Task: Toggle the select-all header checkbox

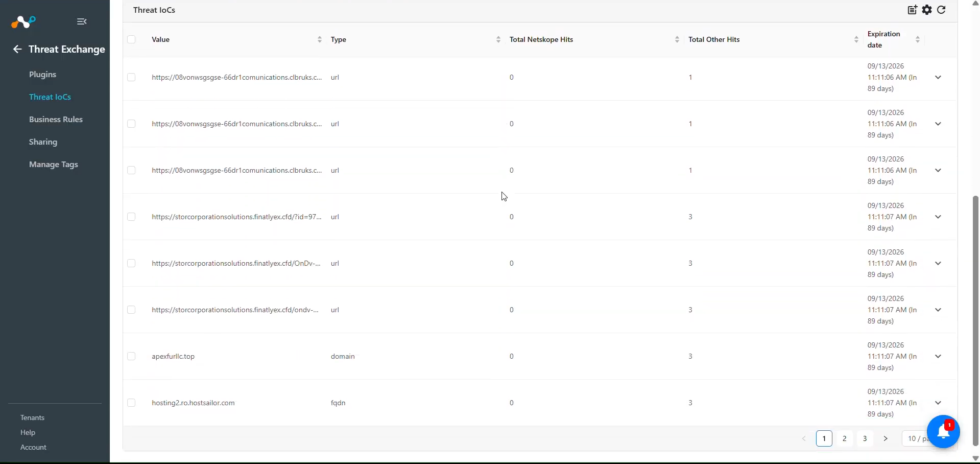Action: 132,39
